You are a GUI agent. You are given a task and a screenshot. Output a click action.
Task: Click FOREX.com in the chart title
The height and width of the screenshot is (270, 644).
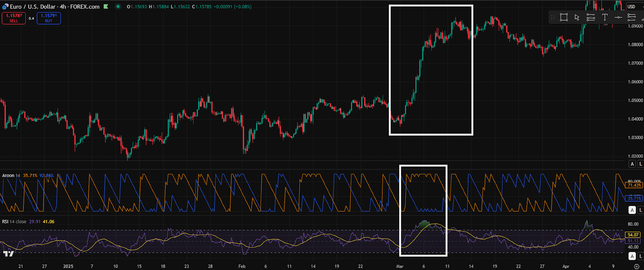(85, 6)
